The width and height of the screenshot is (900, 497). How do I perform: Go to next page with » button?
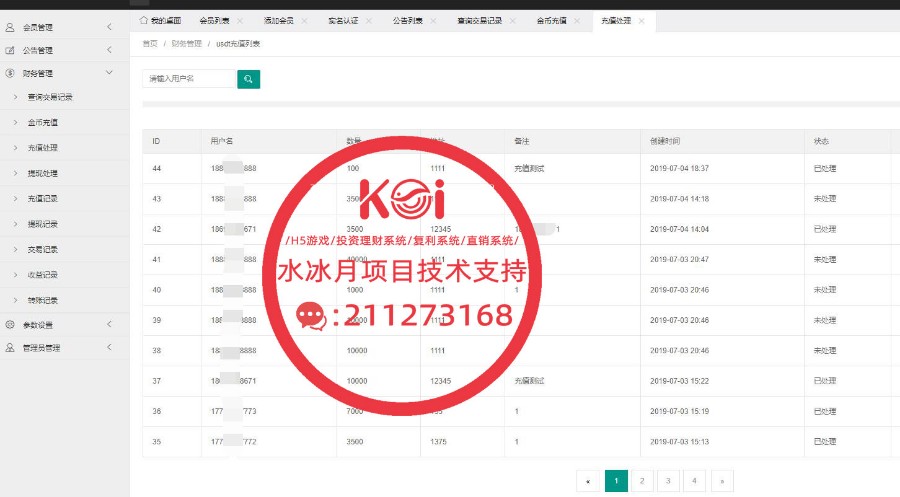point(722,481)
